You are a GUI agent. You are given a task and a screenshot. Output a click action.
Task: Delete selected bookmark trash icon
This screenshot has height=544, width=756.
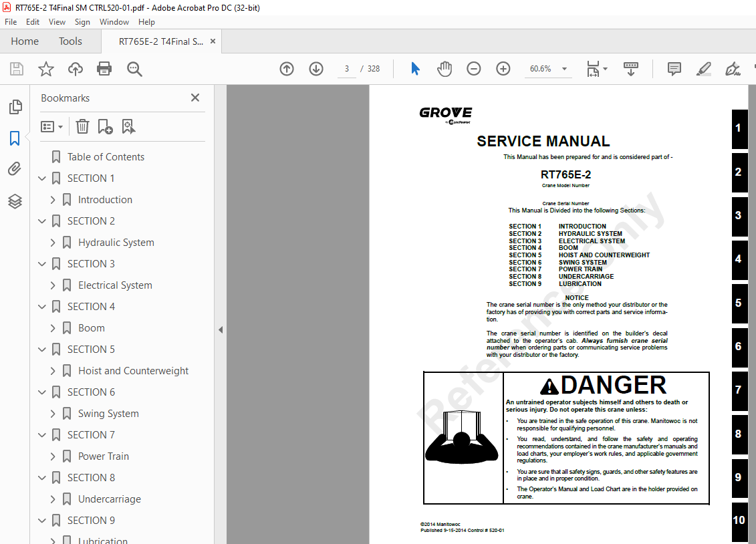[x=82, y=127]
